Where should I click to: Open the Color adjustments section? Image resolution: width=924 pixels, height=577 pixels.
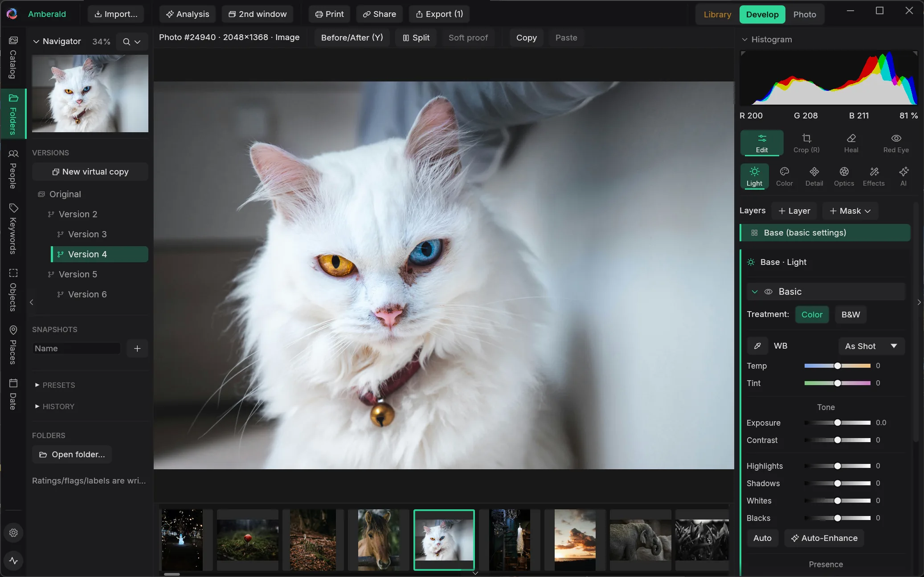coord(784,176)
